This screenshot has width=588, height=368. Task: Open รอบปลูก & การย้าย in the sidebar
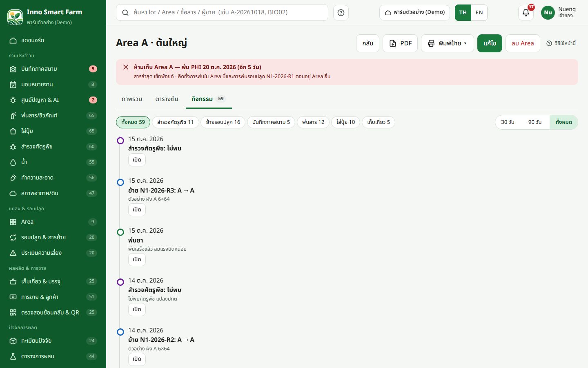(x=53, y=238)
